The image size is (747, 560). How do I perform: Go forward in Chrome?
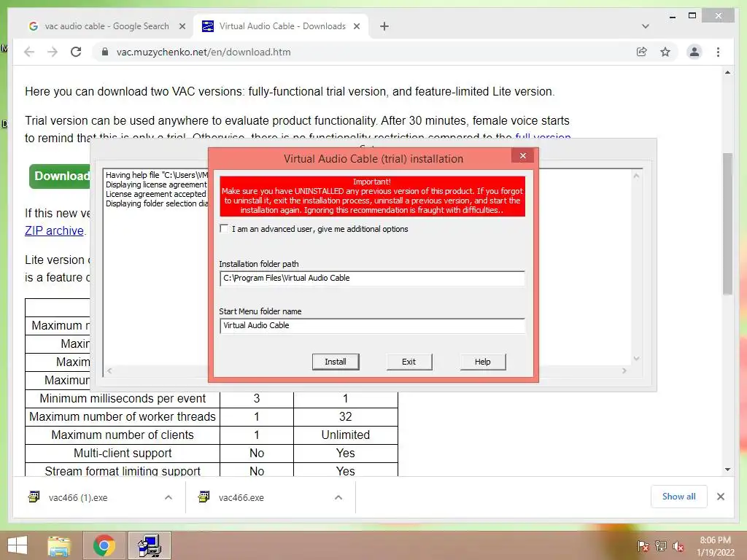coord(53,52)
